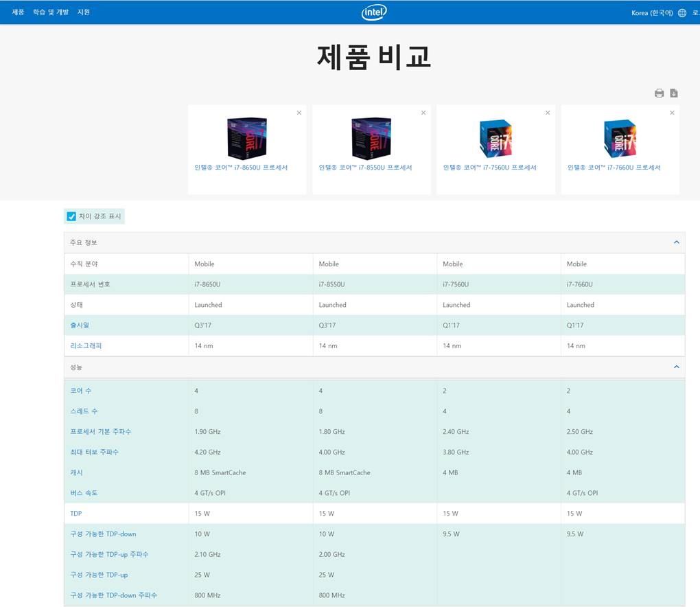Click the 리소그래피 row label link
700x607 pixels.
(86, 345)
